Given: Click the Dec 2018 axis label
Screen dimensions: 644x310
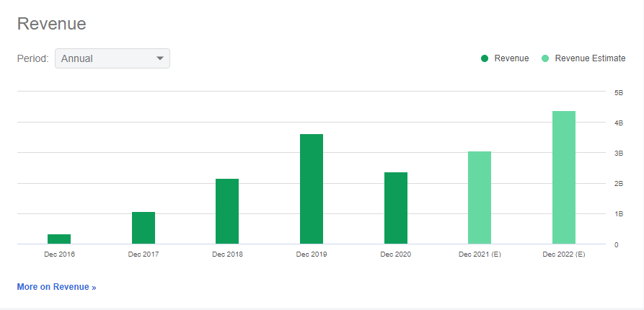Looking at the screenshot, I should (228, 254).
